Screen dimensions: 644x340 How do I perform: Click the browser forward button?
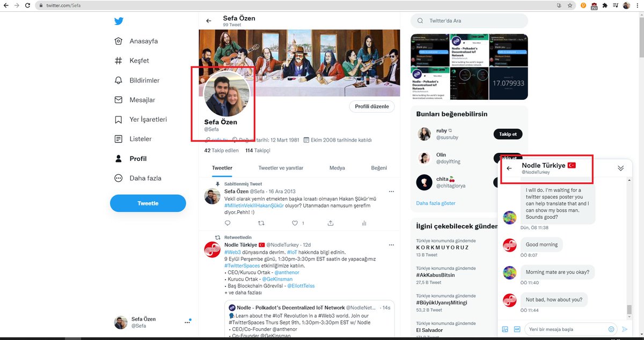tap(17, 5)
